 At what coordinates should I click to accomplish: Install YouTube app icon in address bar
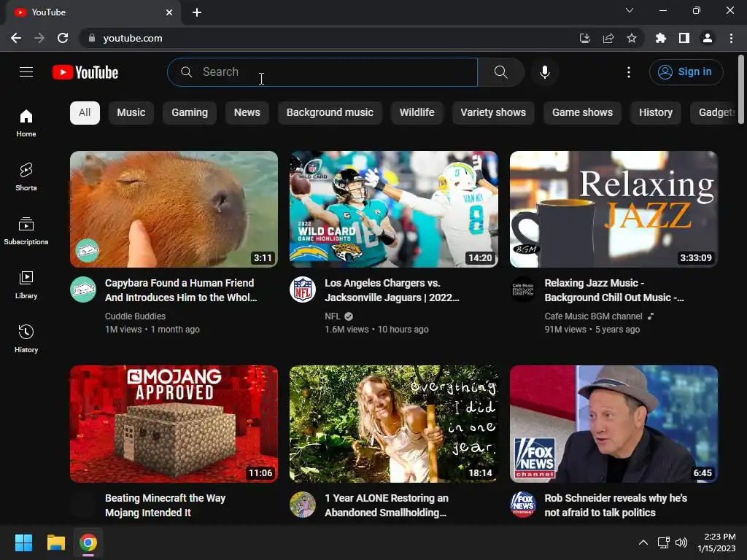point(584,38)
